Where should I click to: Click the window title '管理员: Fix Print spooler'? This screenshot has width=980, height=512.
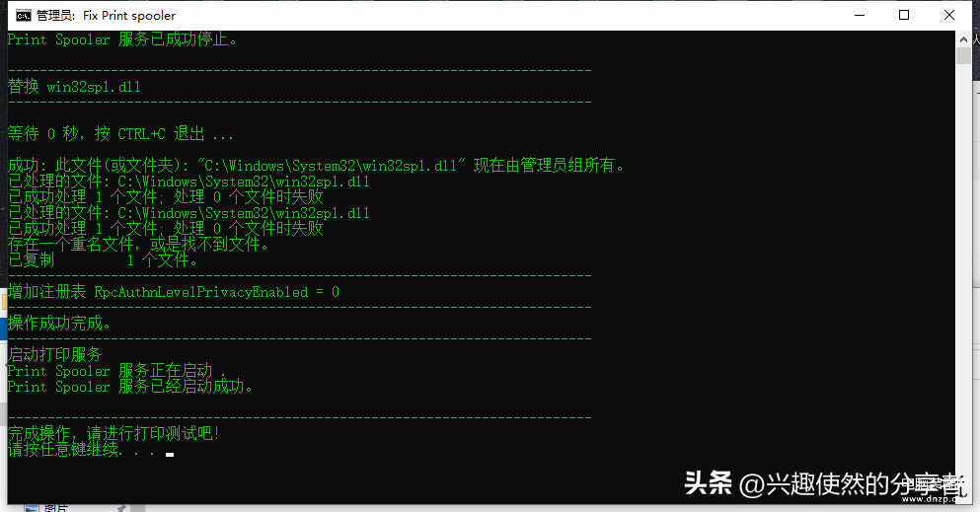click(x=106, y=15)
